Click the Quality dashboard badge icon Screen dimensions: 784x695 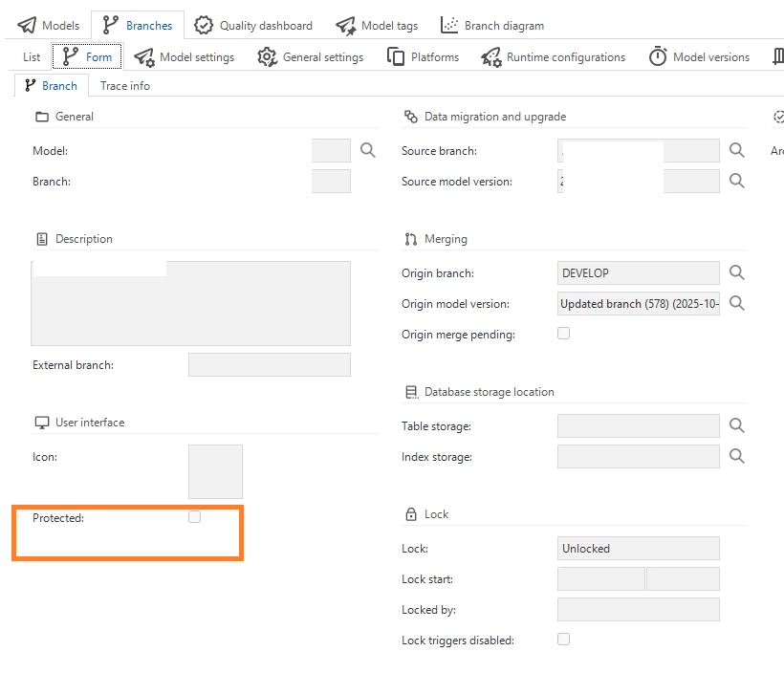tap(204, 25)
